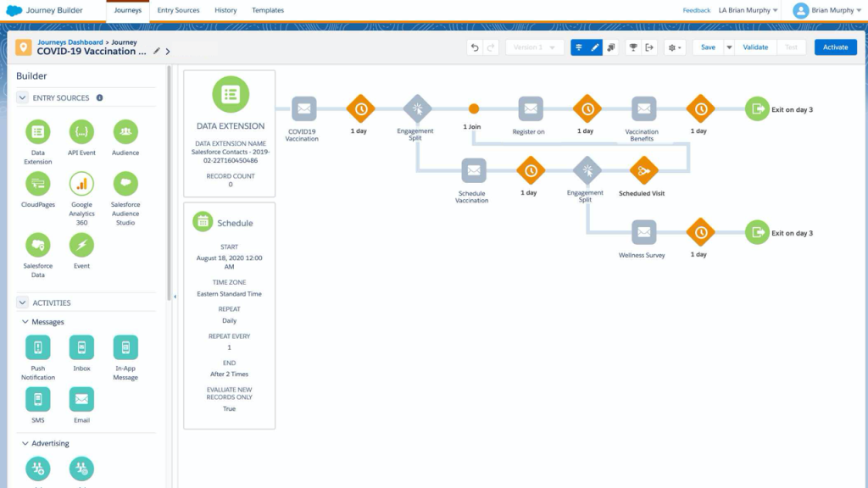Click the goals trophy icon

pos(632,47)
